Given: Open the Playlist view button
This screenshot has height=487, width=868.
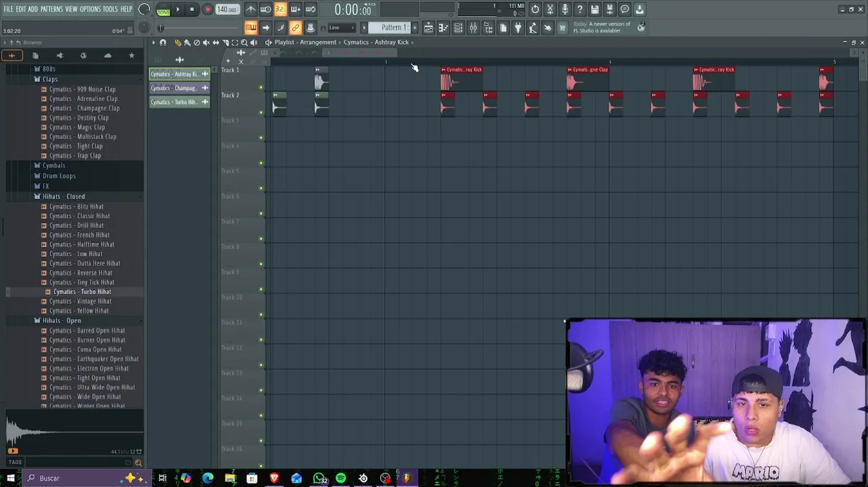Looking at the screenshot, I should [428, 28].
